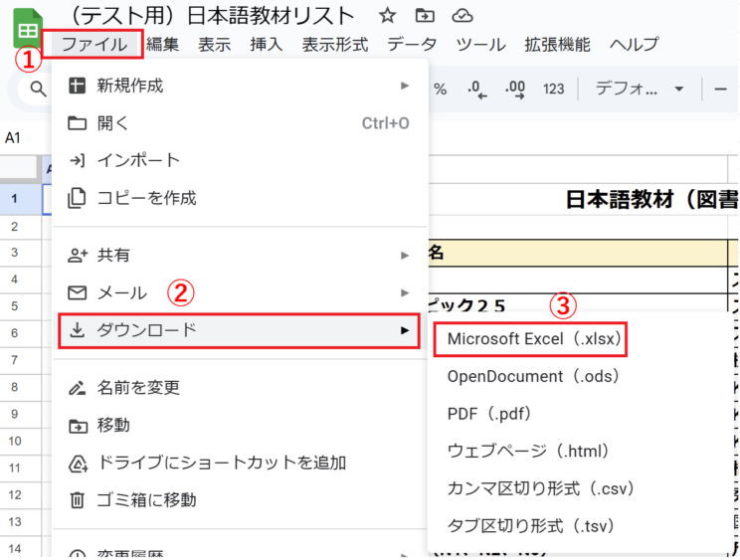
Task: Choose 開く from the file menu
Action: pyautogui.click(x=240, y=123)
